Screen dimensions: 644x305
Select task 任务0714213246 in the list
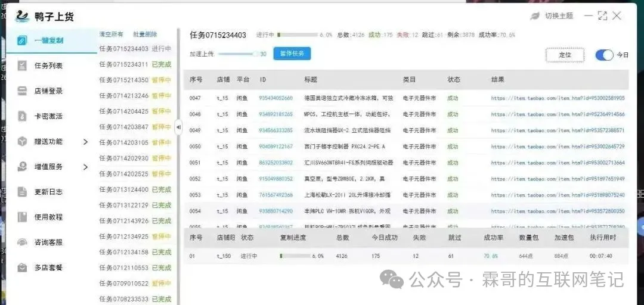tap(123, 95)
